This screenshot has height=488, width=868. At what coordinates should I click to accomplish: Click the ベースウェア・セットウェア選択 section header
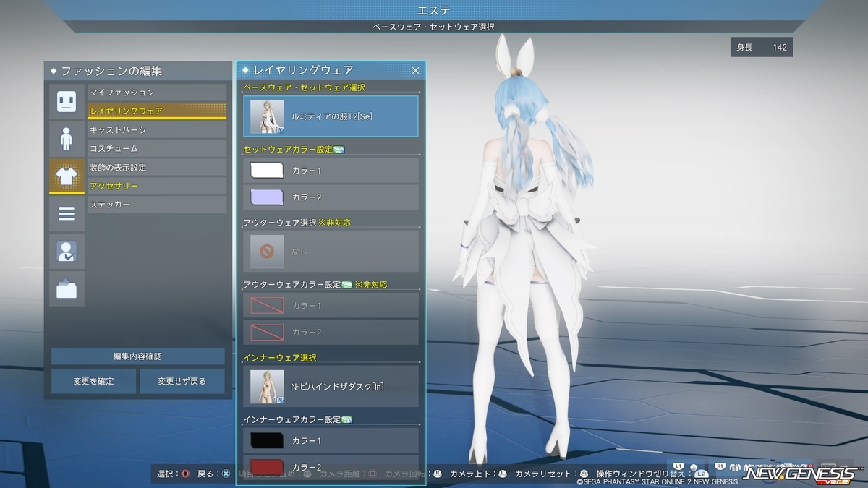coord(305,87)
